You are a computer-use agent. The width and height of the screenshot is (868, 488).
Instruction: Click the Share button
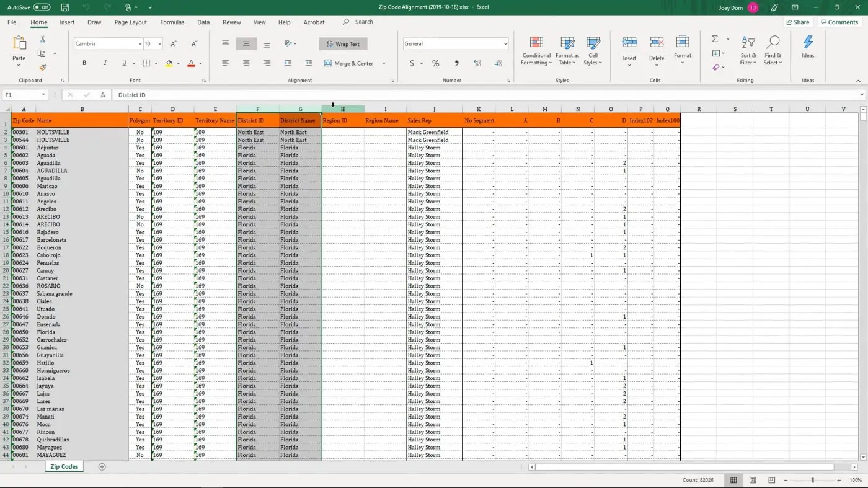798,22
